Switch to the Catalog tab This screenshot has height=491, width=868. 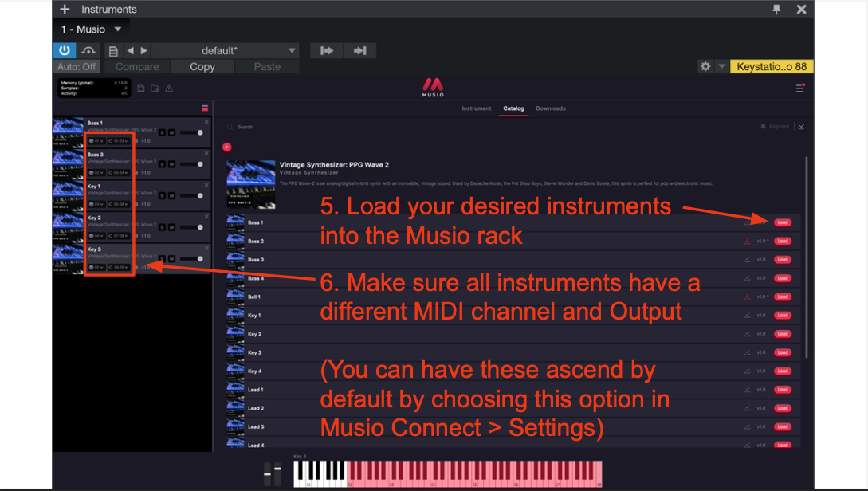pyautogui.click(x=514, y=108)
